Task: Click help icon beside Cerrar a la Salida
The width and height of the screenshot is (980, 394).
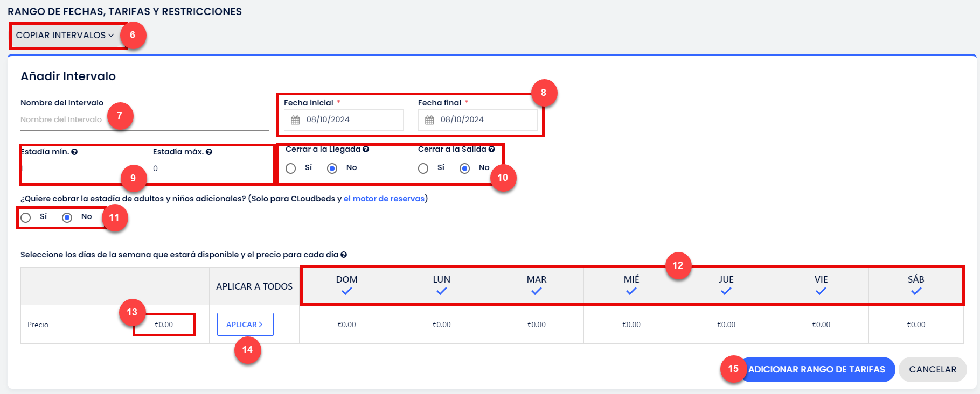Action: coord(491,149)
